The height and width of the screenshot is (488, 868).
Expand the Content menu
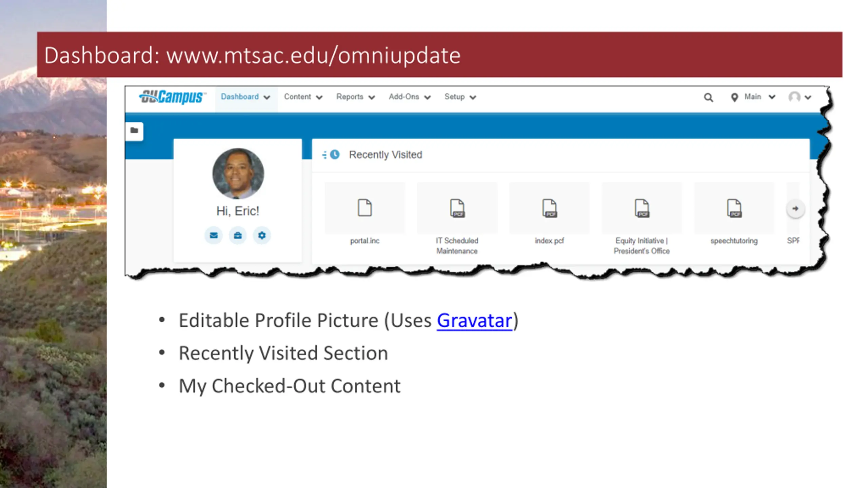tap(303, 97)
